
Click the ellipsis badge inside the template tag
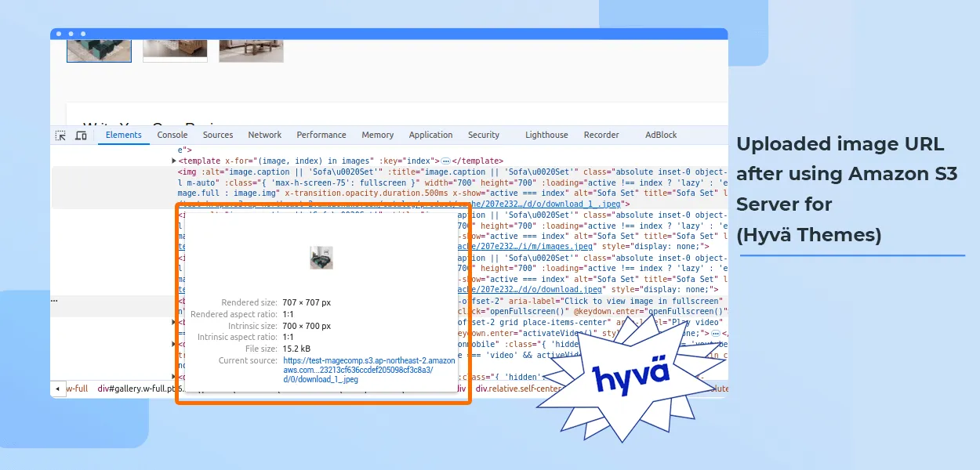pyautogui.click(x=445, y=161)
